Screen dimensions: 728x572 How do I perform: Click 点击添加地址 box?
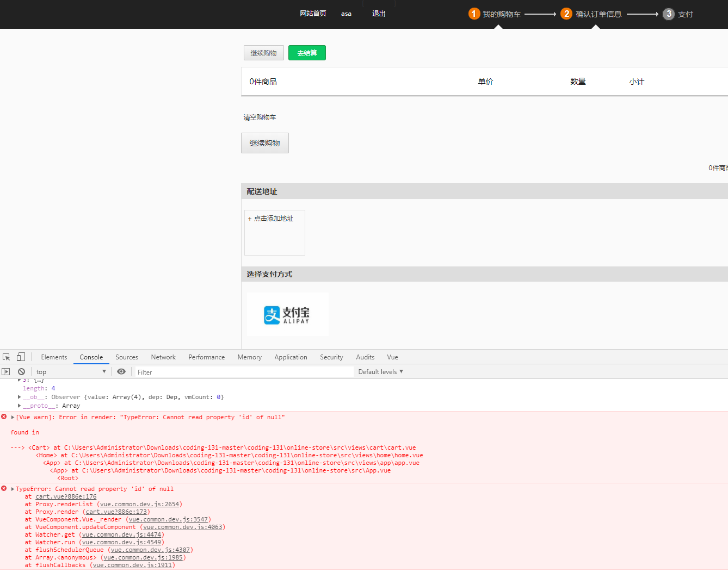click(275, 233)
